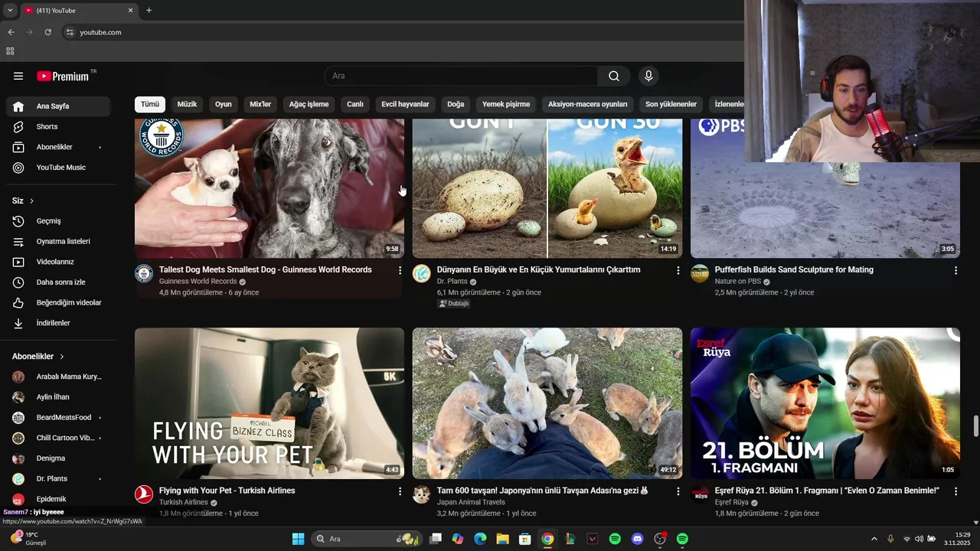The height and width of the screenshot is (551, 980).
Task: Open more options for Eşref Rüya video
Action: pos(955,491)
